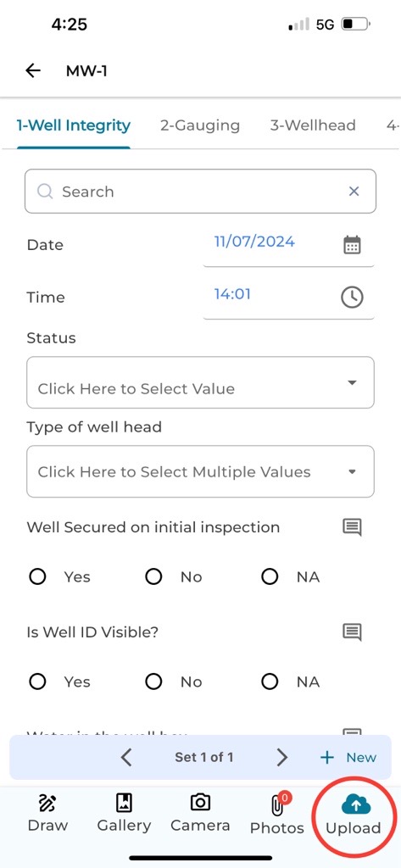This screenshot has width=401, height=868.
Task: Clear the search field with X
Action: [x=354, y=192]
